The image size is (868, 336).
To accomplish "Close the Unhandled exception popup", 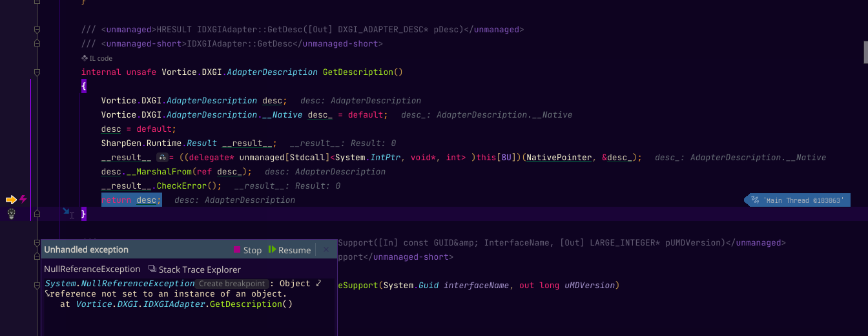I will (x=326, y=249).
